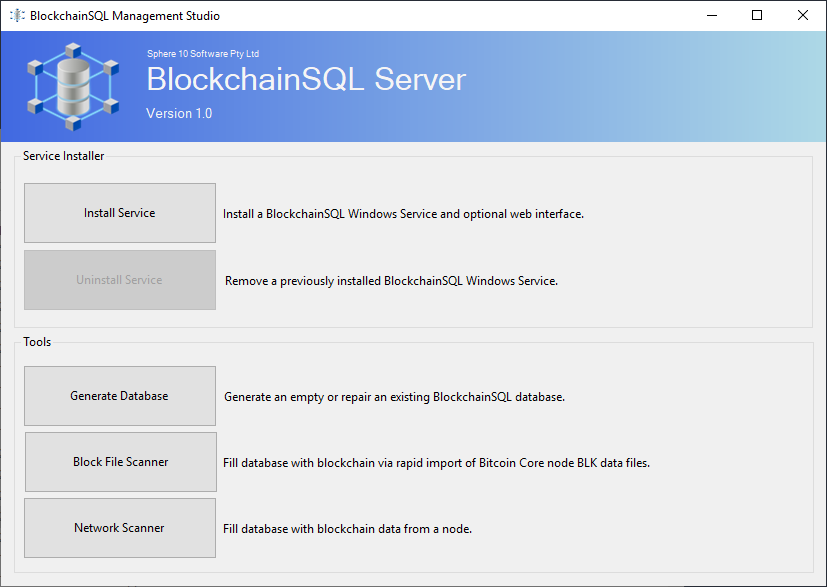Select the greyed-out Uninstall Service button

pyautogui.click(x=120, y=280)
